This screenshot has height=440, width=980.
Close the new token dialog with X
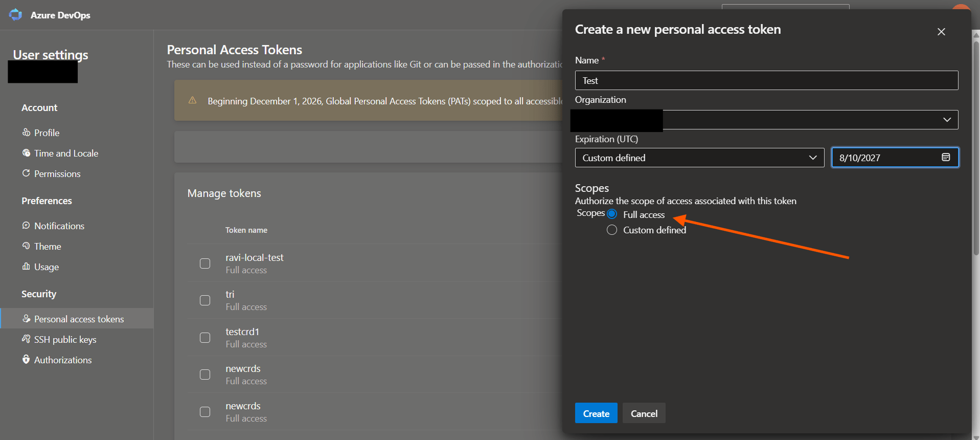941,32
